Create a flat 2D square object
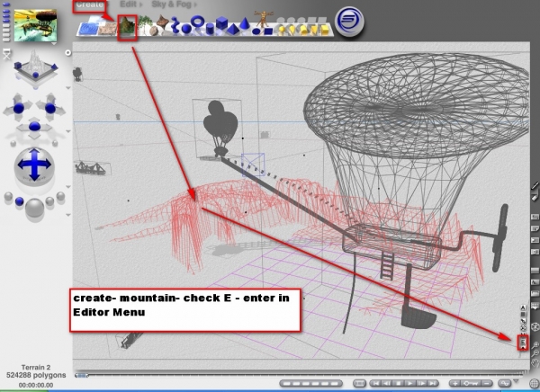The width and height of the screenshot is (540, 392). tap(268, 31)
